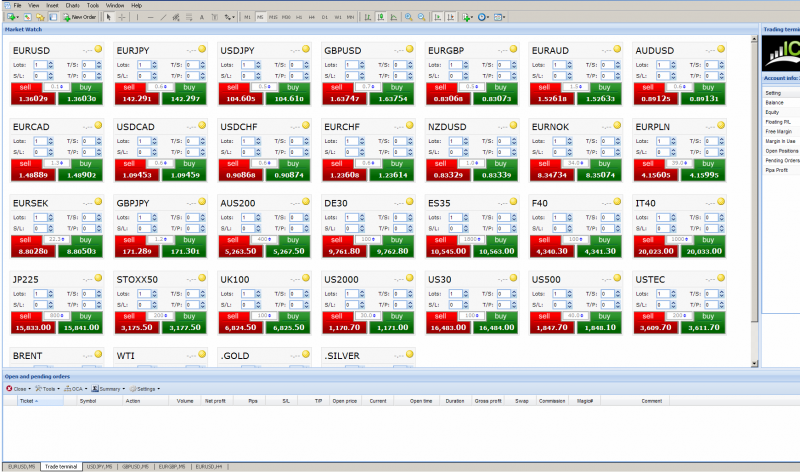This screenshot has height=472, width=800.
Task: Click the zoom in magnifier icon
Action: [409, 17]
